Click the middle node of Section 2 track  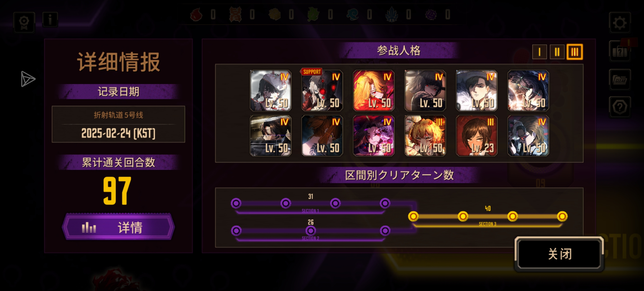coord(311,231)
